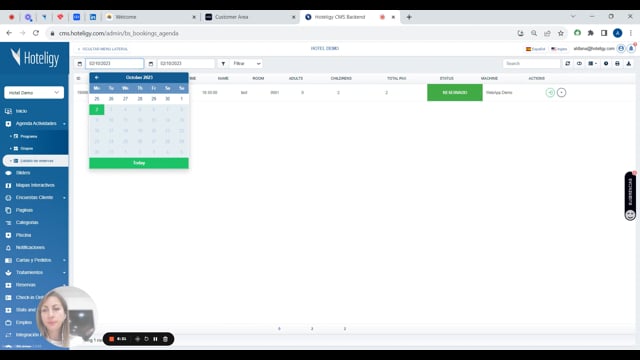This screenshot has width=640, height=360.
Task: Open the Piscina sidebar item
Action: click(23, 235)
